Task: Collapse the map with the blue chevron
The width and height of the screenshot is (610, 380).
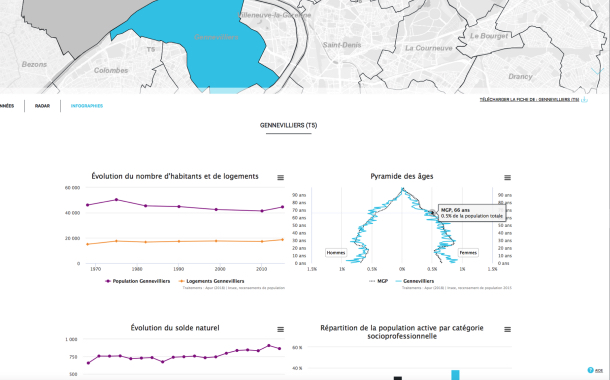Action: click(x=597, y=71)
